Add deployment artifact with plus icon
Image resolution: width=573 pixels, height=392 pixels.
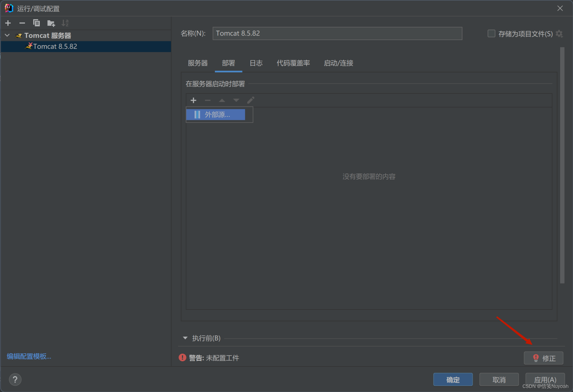tap(193, 100)
